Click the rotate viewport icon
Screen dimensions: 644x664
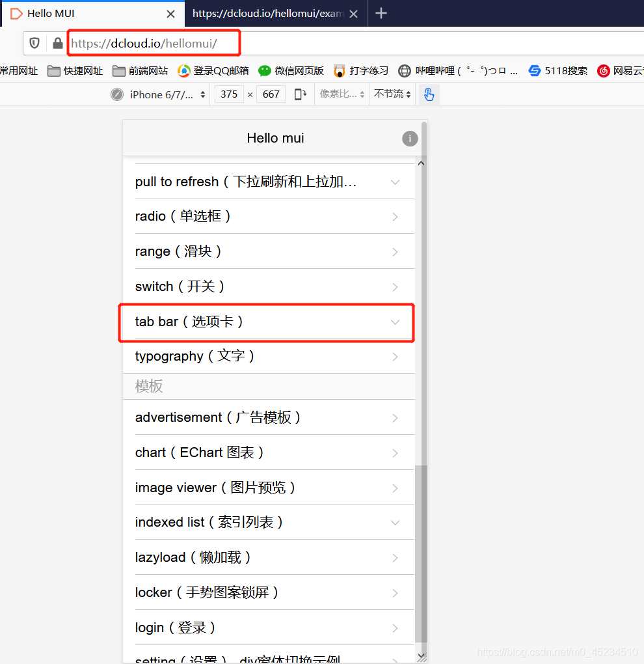click(x=300, y=94)
